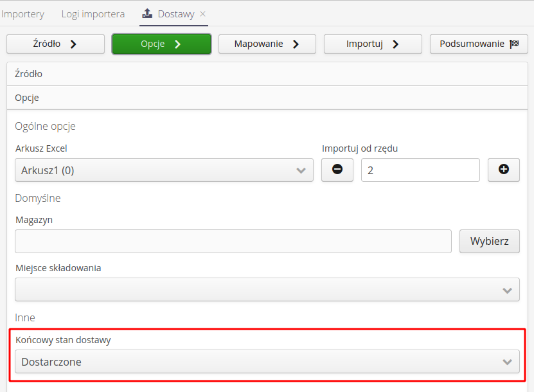Open the Logi importera tab
Viewport: 534px width, 392px height.
[93, 13]
